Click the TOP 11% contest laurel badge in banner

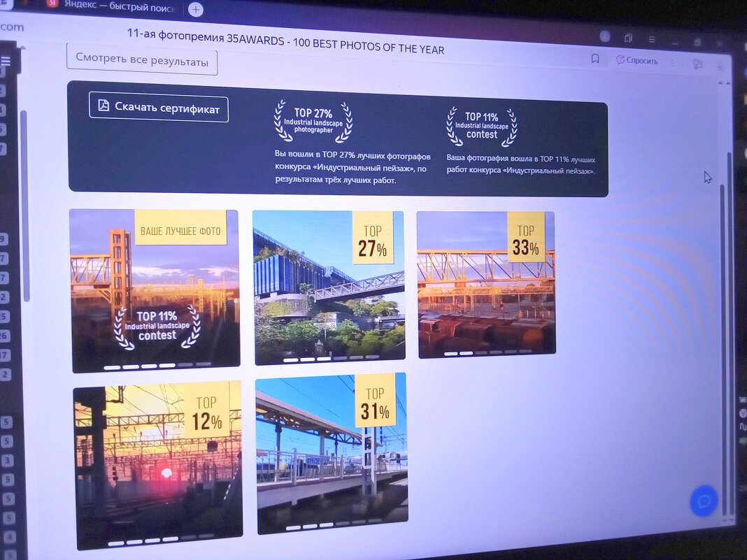pyautogui.click(x=482, y=126)
